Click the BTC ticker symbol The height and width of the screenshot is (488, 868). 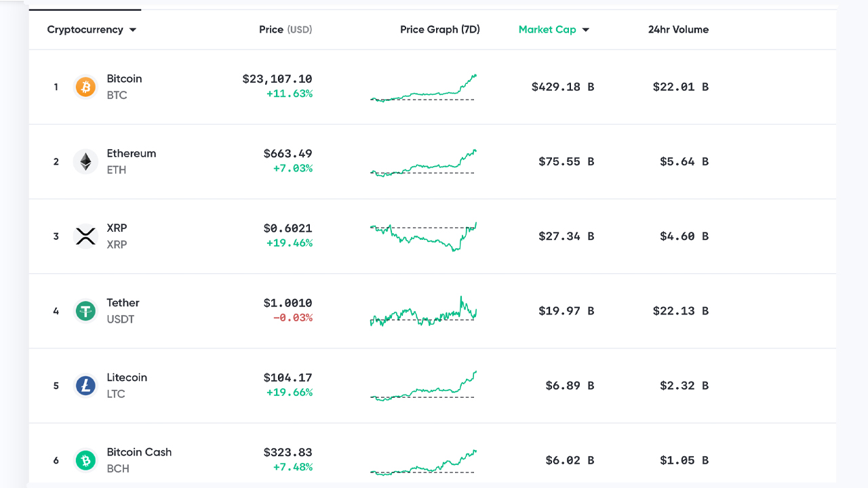pos(117,95)
